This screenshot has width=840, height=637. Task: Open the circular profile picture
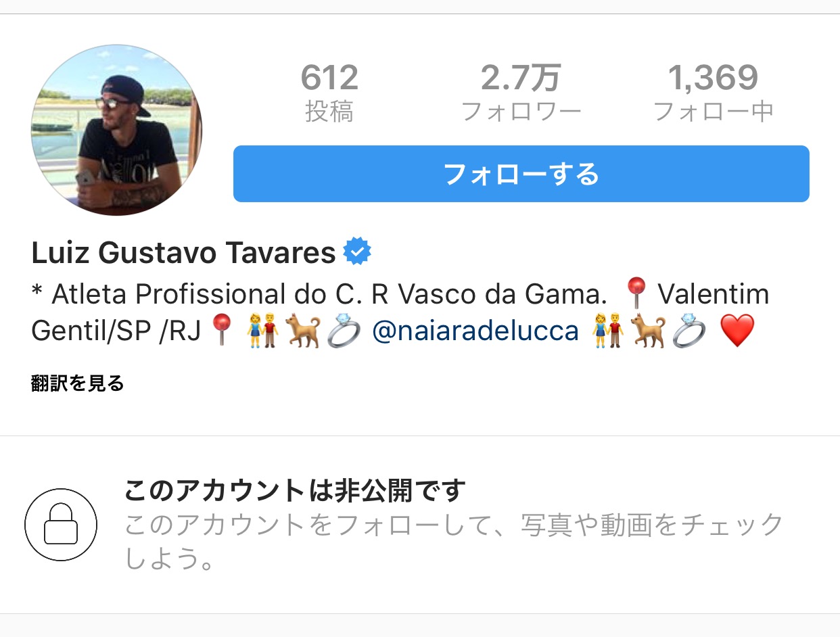click(x=116, y=130)
